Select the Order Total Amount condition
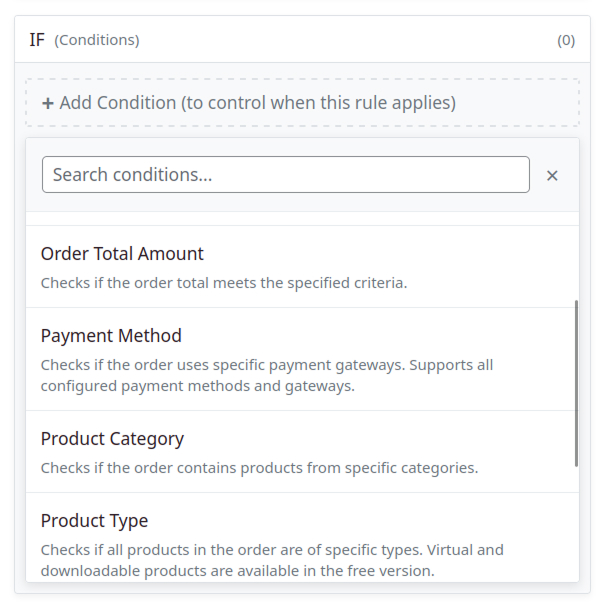Viewport: 604px width, 608px height. (302, 267)
